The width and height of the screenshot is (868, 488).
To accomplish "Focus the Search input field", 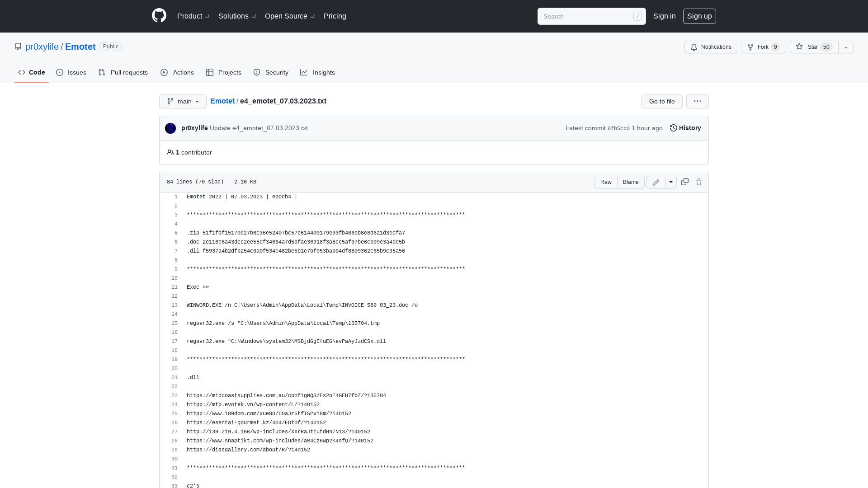I will click(x=591, y=16).
